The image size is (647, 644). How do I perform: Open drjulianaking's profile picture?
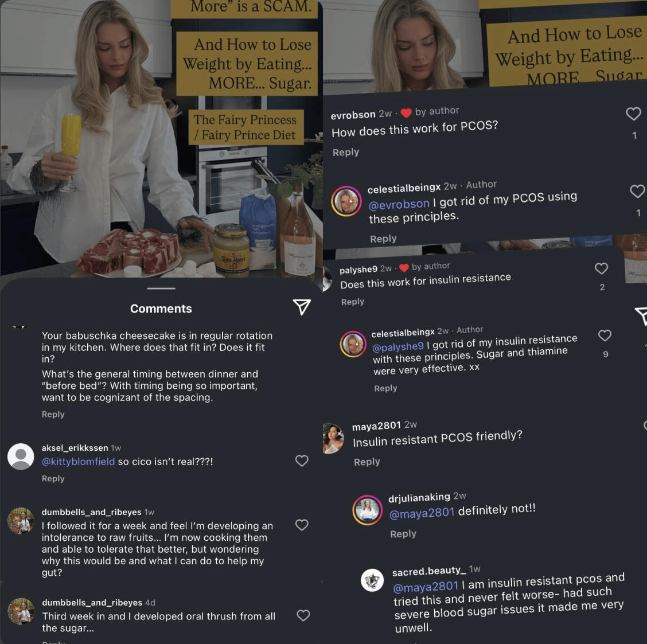367,510
